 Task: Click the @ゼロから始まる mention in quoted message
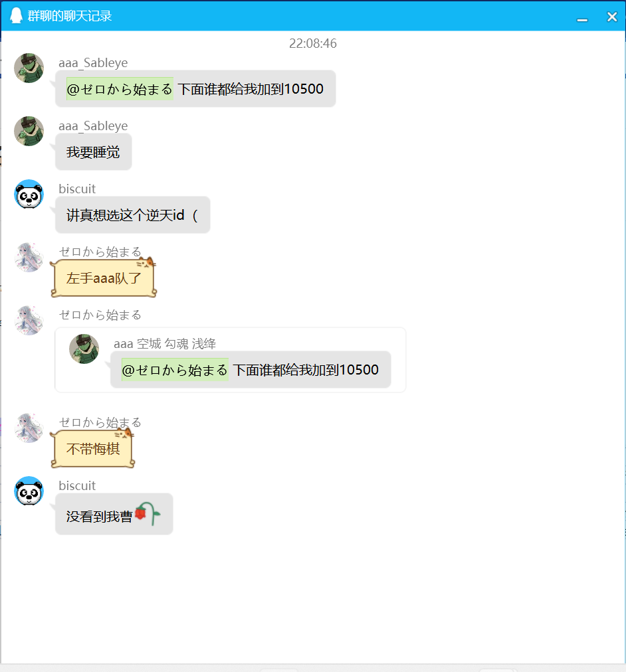175,369
